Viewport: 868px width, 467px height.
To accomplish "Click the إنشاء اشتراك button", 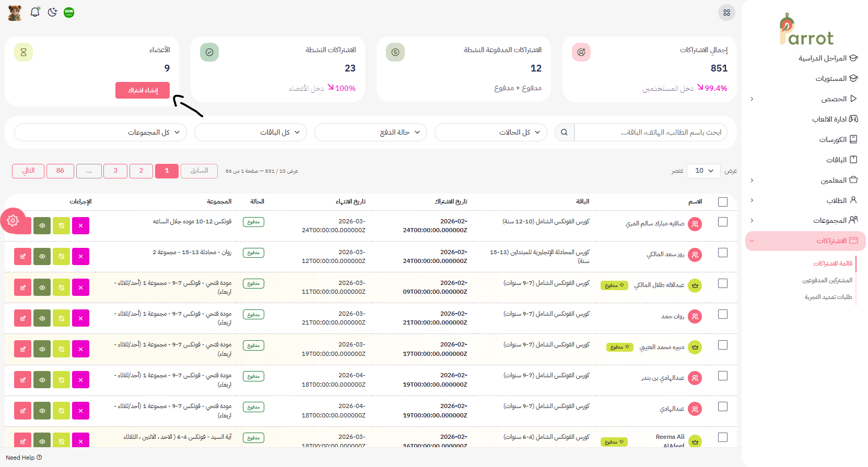I will (x=143, y=90).
